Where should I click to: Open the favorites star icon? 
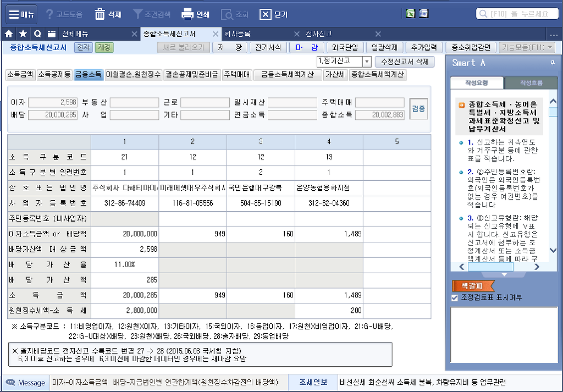coord(23,34)
